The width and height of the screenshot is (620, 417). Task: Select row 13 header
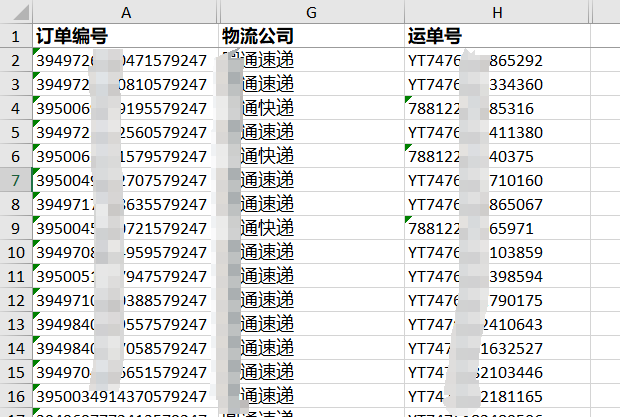tap(16, 325)
